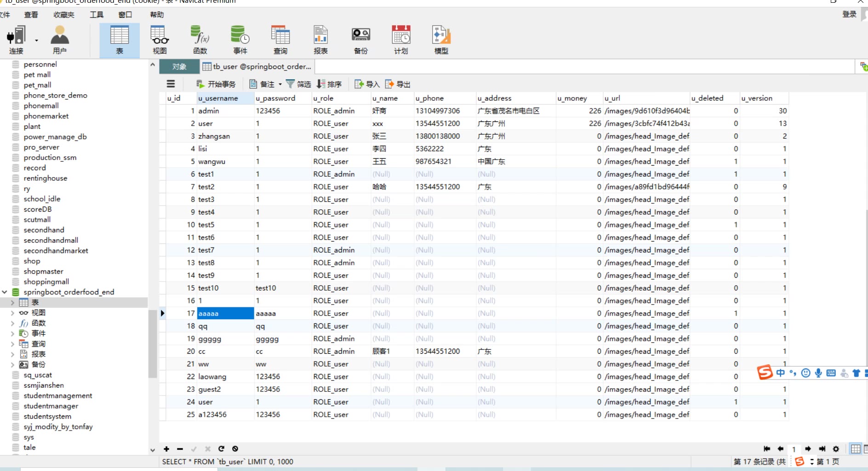
Task: Expand the 视图 tree node in sidebar
Action: 12,313
